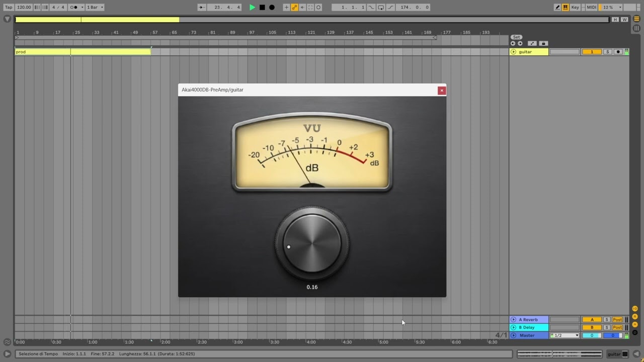644x362 pixels.
Task: Jump to Previous Locator arrow
Action: point(513,43)
